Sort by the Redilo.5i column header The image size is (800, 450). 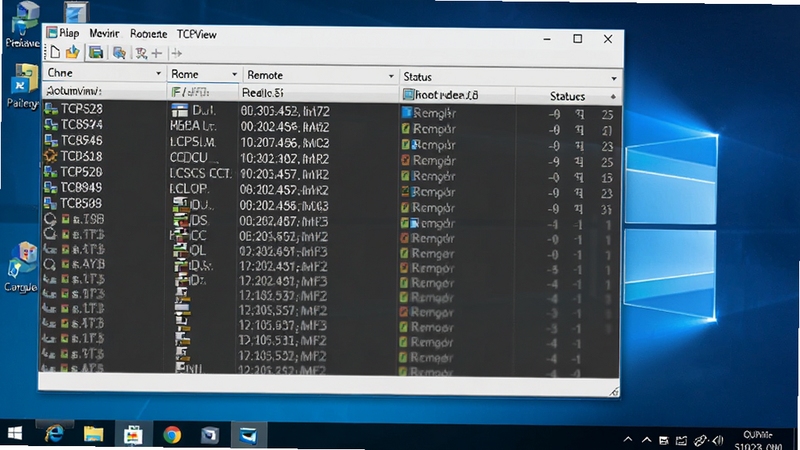(x=318, y=93)
